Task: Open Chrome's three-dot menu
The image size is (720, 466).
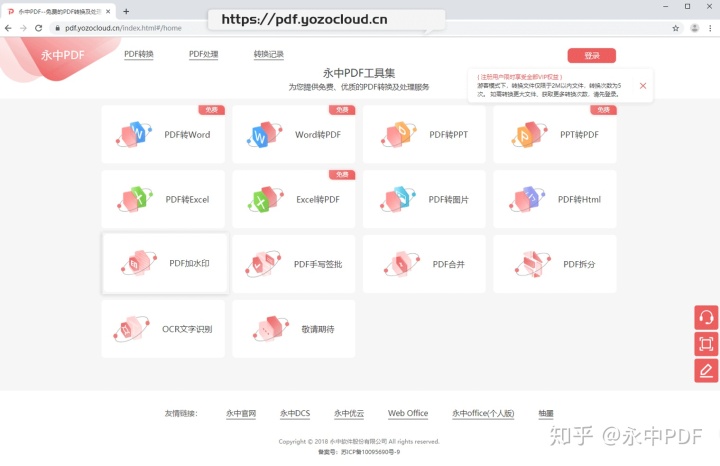Action: (x=710, y=28)
